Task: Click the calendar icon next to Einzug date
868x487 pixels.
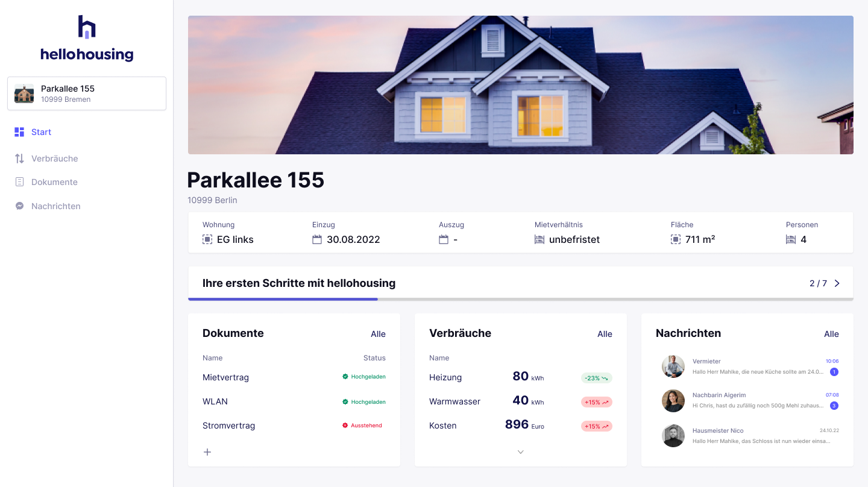Action: [x=317, y=239]
